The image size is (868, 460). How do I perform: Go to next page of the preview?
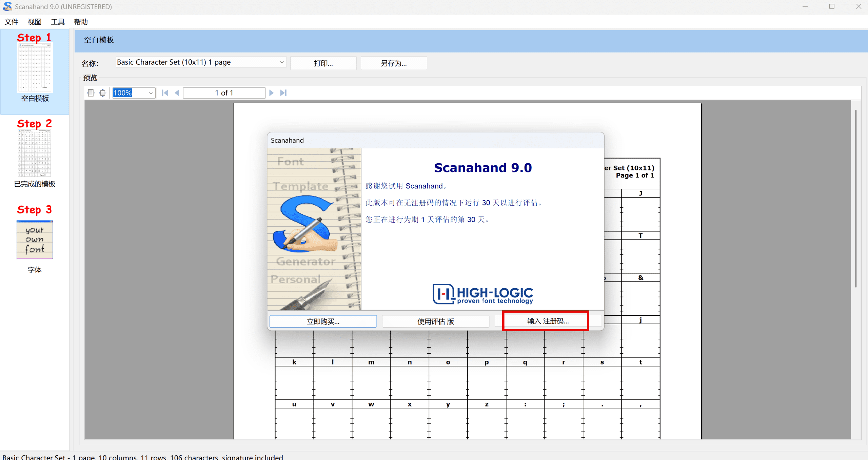pyautogui.click(x=271, y=93)
